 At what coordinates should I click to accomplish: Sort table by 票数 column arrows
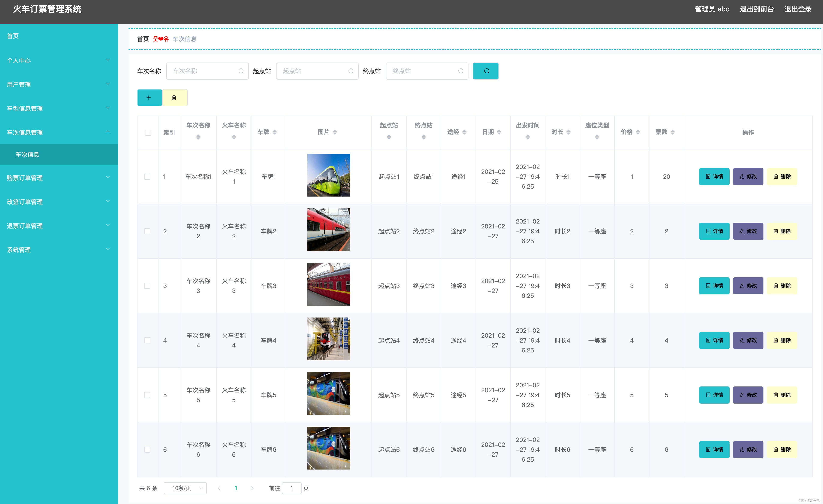[672, 132]
